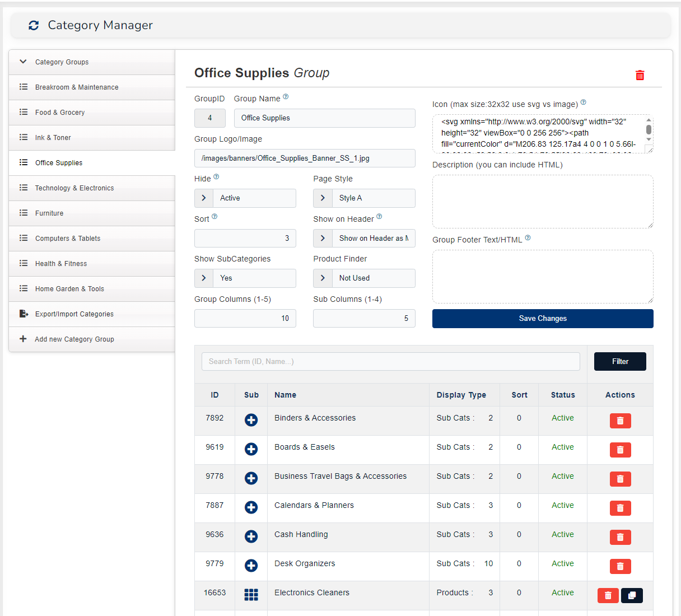Click the refresh icon beside Category Manager

point(34,25)
